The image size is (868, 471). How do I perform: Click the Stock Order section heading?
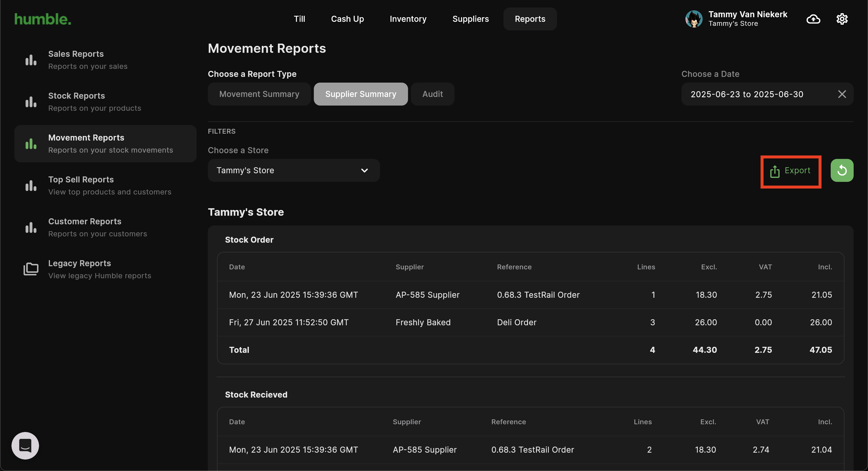pos(249,240)
